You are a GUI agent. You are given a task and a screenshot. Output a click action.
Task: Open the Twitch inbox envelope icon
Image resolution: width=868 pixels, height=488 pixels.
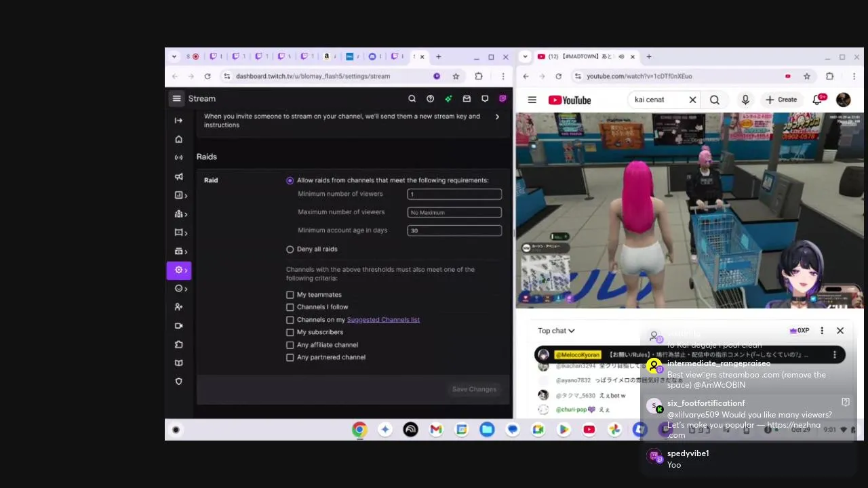pos(467,98)
